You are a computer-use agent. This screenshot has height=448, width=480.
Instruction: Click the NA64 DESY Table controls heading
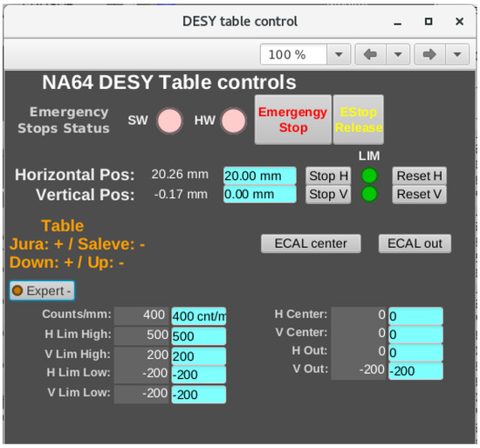[169, 82]
